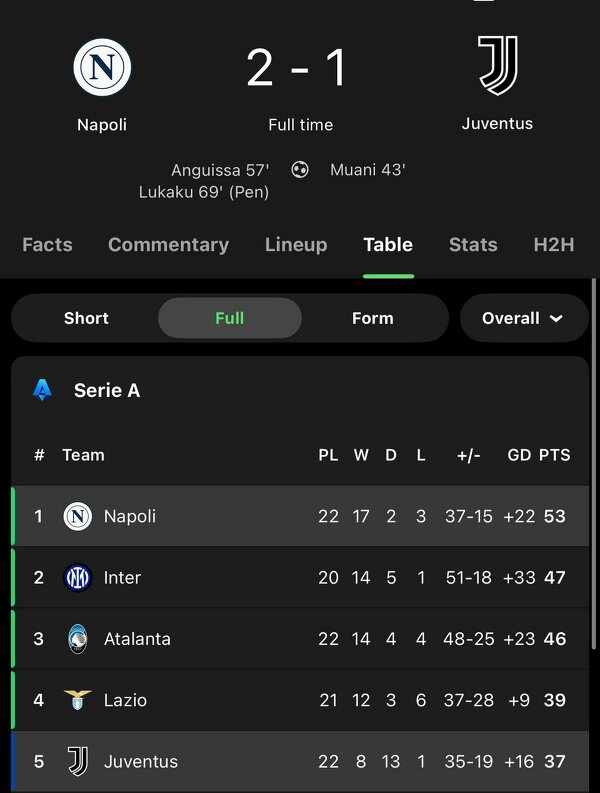The width and height of the screenshot is (600, 793).
Task: Click the Inter badge in the table
Action: [x=77, y=578]
